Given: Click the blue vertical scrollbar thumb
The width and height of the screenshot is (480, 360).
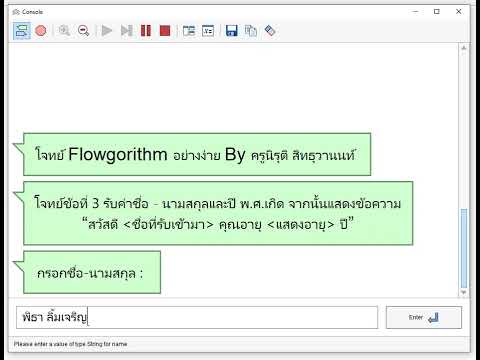Looking at the screenshot, I should click(x=464, y=248).
